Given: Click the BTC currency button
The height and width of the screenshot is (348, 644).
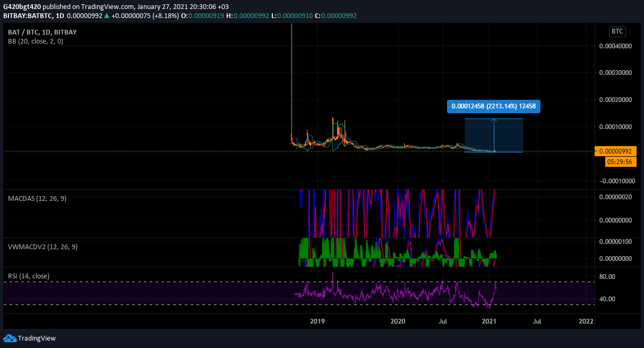Looking at the screenshot, I should click(x=617, y=31).
